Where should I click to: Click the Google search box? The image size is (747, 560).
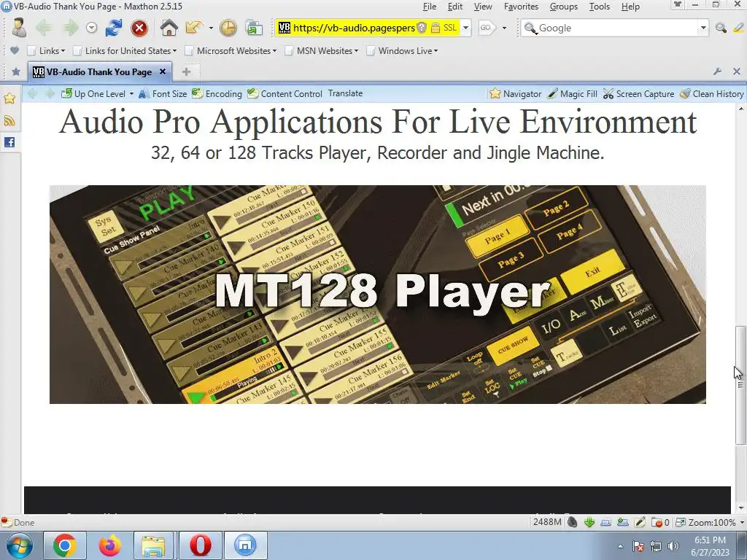coord(617,28)
